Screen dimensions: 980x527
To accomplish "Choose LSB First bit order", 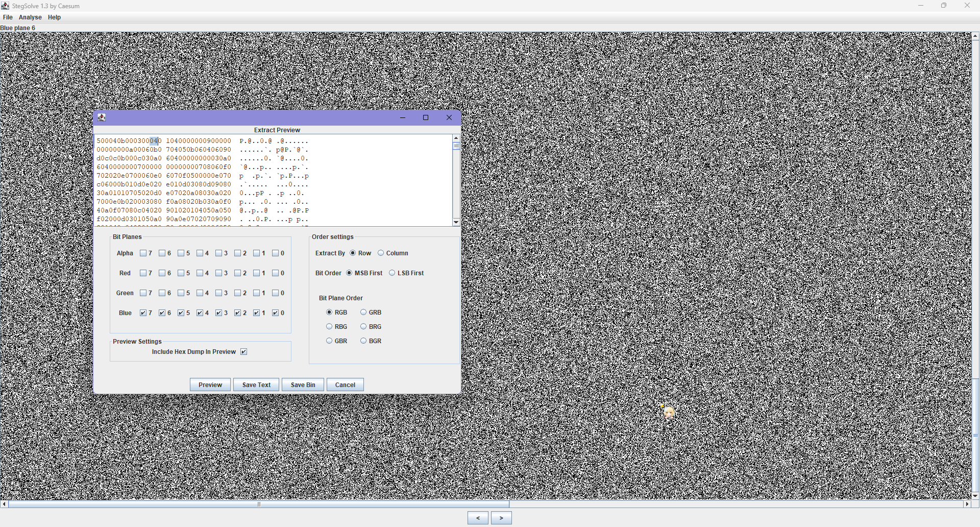I will pos(392,273).
